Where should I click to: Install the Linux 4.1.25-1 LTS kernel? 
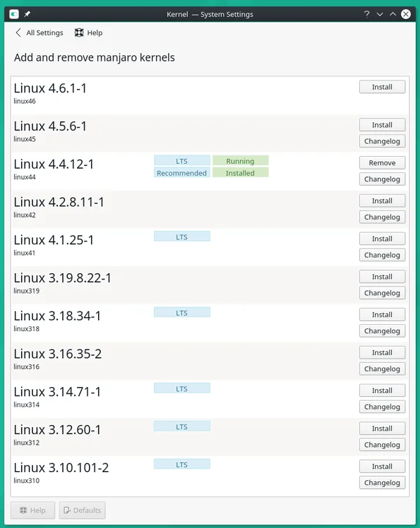click(381, 238)
